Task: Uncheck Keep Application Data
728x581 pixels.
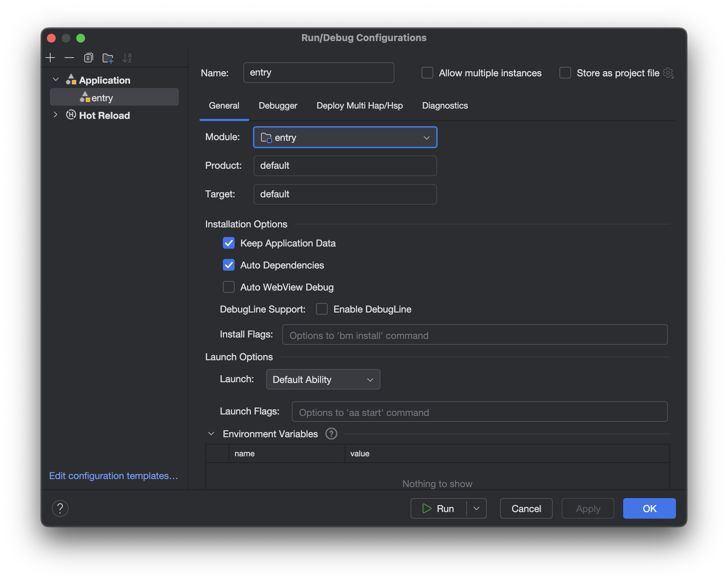Action: click(x=229, y=243)
